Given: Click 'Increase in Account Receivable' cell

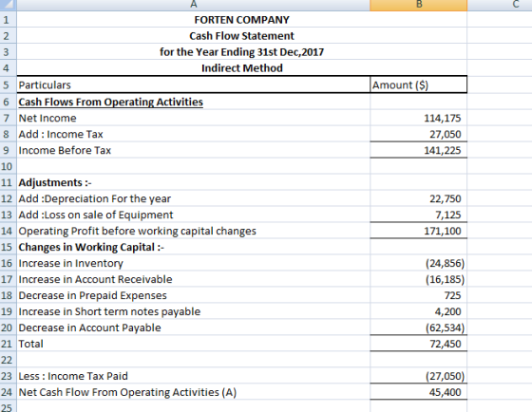Looking at the screenshot, I should pyautogui.click(x=194, y=279).
